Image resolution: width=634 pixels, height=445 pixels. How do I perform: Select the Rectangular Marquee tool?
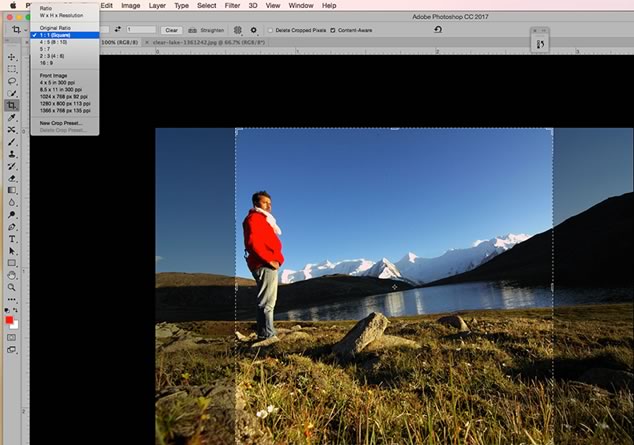[12, 69]
